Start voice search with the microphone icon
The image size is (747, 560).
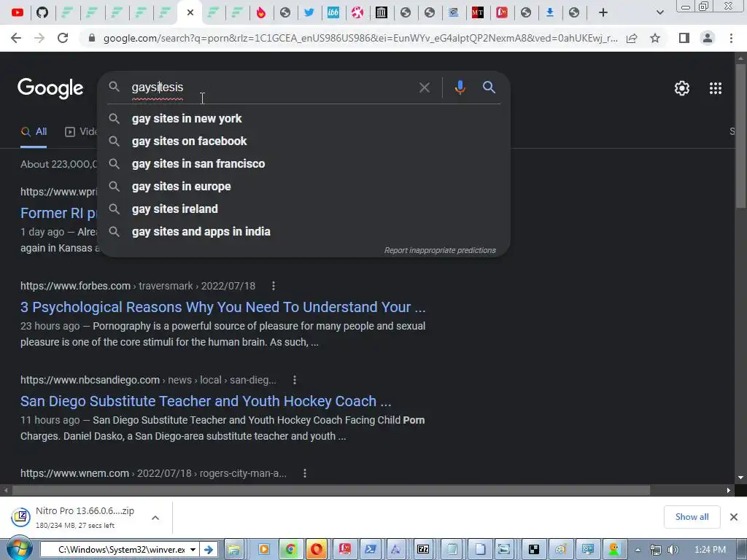tap(460, 87)
